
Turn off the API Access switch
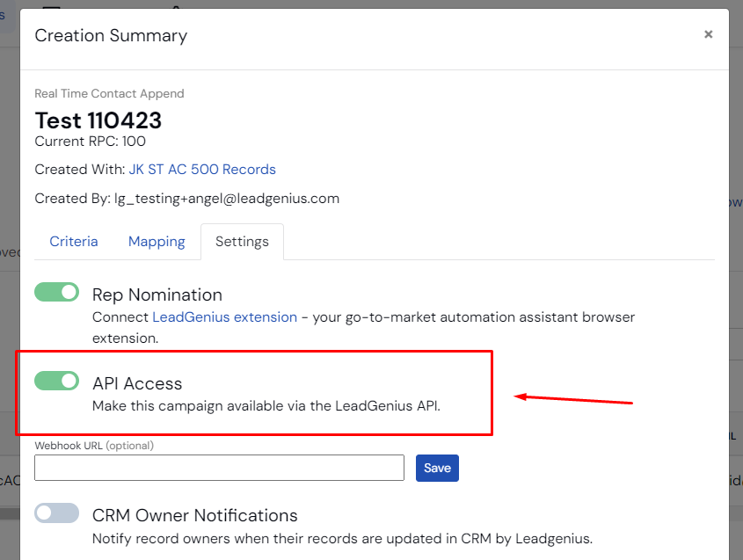click(x=57, y=381)
